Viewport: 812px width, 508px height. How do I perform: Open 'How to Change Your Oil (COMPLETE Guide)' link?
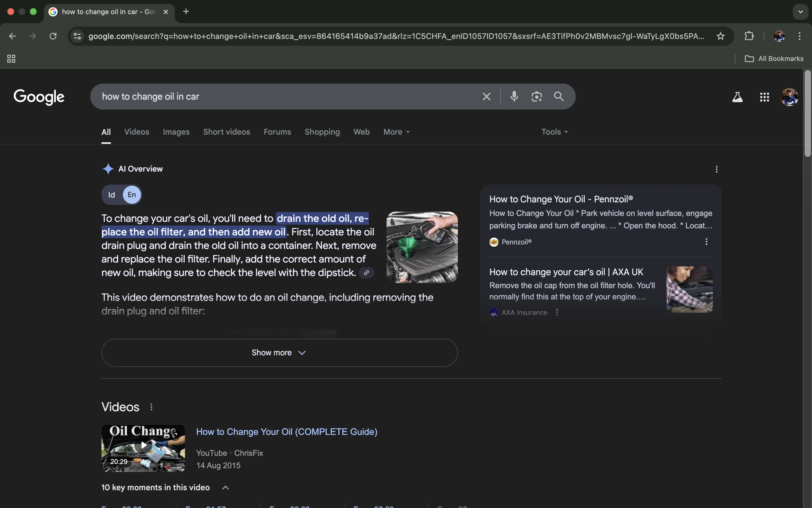pyautogui.click(x=286, y=432)
